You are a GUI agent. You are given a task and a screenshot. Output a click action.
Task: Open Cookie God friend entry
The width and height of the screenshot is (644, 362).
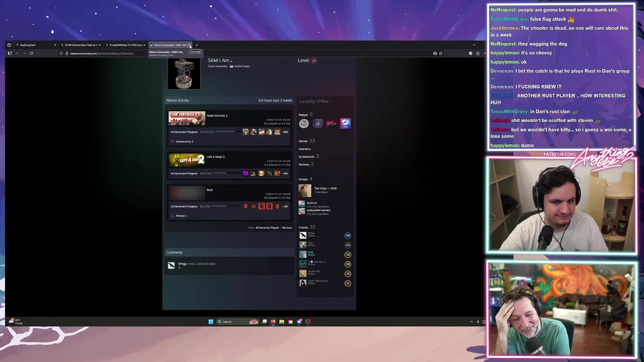pyautogui.click(x=325, y=274)
